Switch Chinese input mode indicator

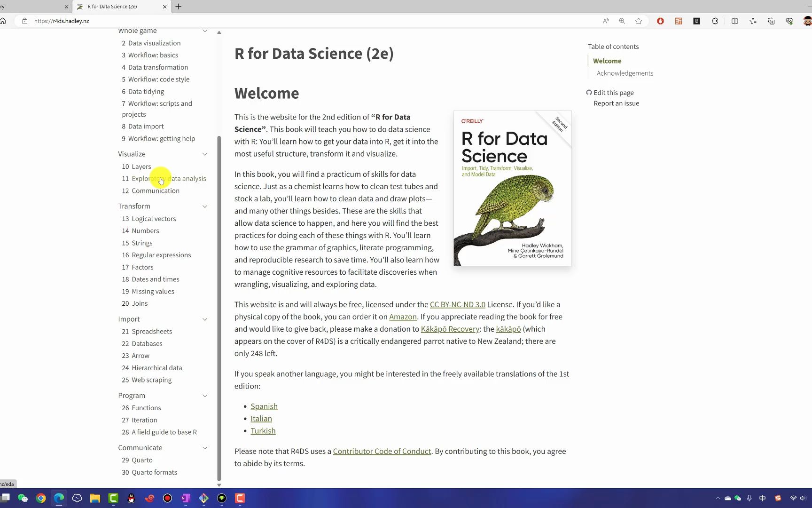coord(763,498)
